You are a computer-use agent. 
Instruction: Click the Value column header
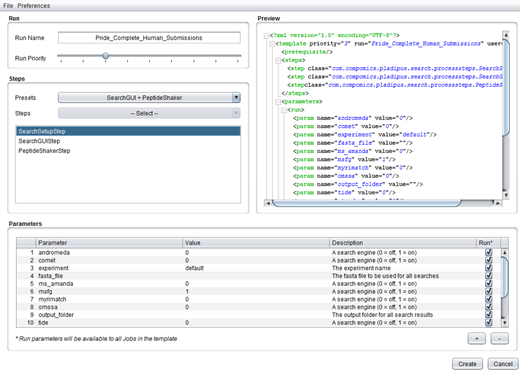point(256,243)
